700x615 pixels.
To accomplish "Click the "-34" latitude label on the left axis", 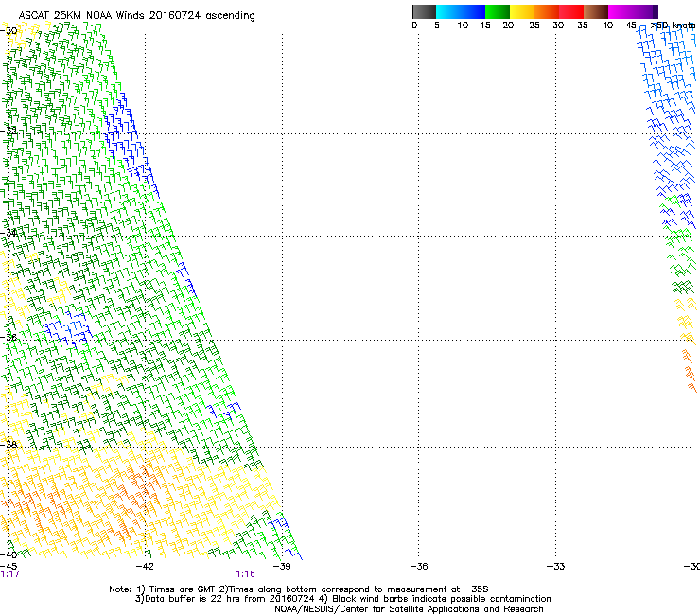I will [9, 233].
